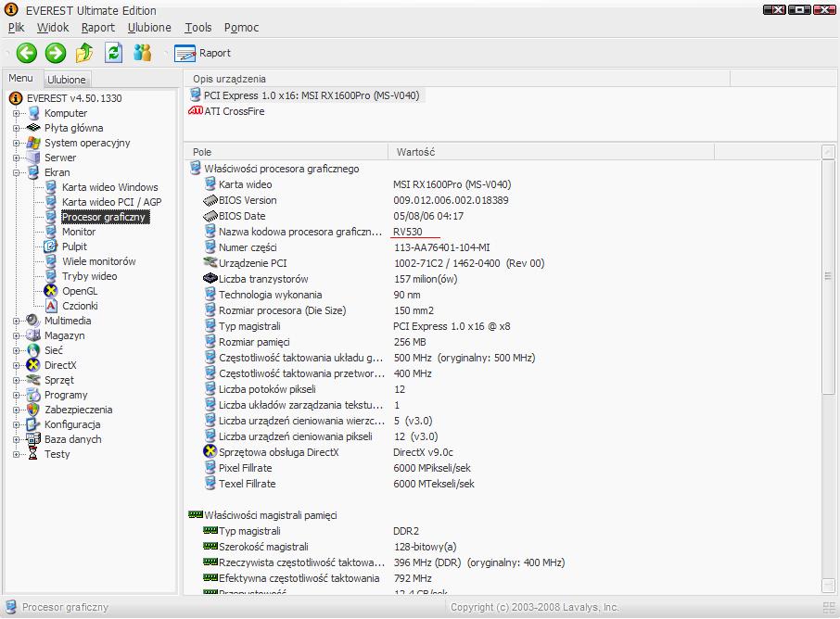840x619 pixels.
Task: Open the Ulubione menu
Action: (x=149, y=27)
